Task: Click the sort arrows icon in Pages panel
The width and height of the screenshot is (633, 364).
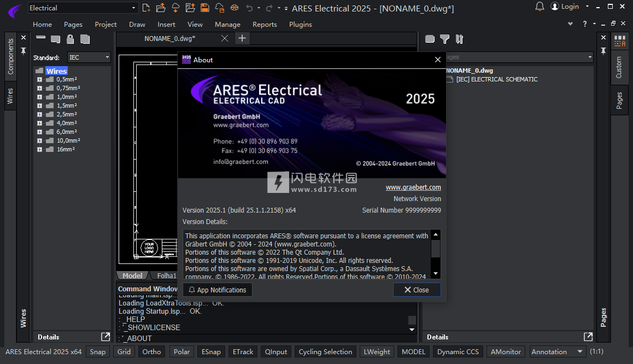Action: click(459, 39)
